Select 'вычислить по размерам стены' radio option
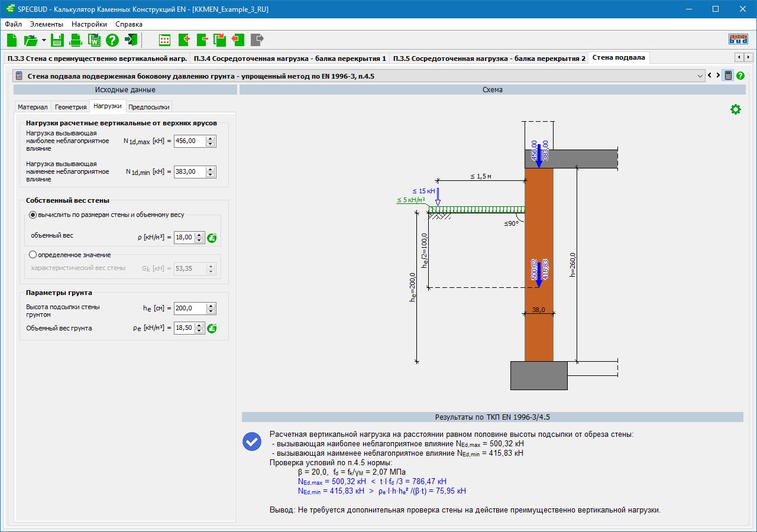757x532 pixels. click(x=33, y=215)
